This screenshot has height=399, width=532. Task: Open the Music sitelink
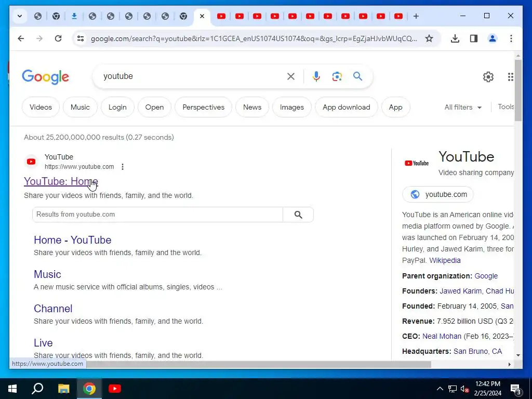pos(47,274)
